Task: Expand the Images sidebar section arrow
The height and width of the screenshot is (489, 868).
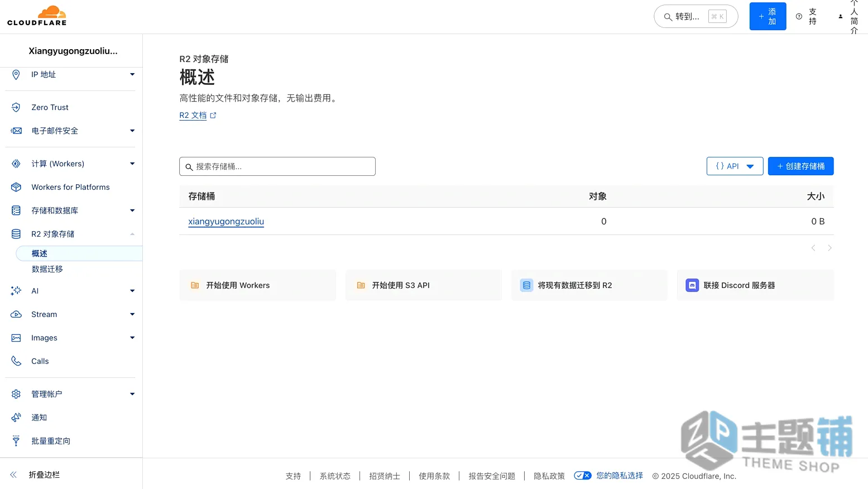Action: (x=132, y=338)
